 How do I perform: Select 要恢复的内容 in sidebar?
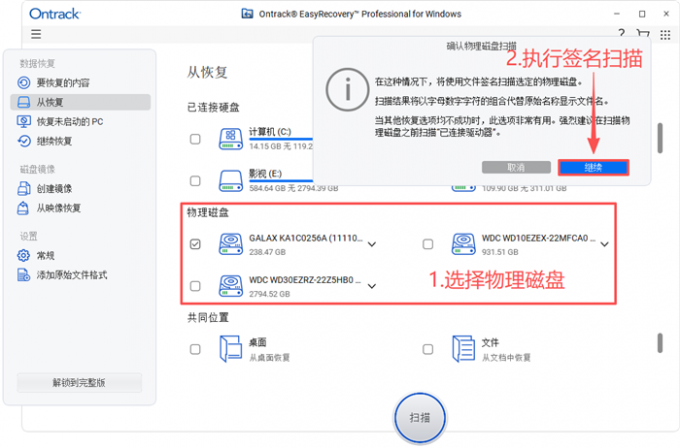[81, 82]
